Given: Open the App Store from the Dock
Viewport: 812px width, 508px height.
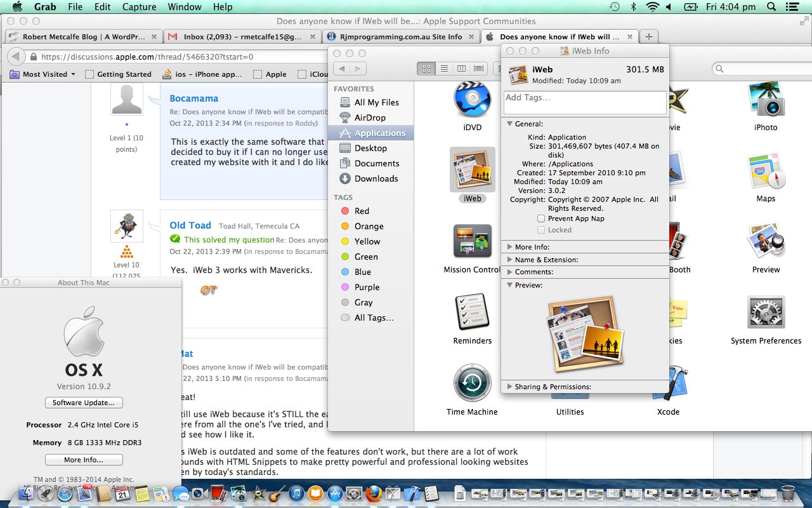Looking at the screenshot, I should click(335, 493).
